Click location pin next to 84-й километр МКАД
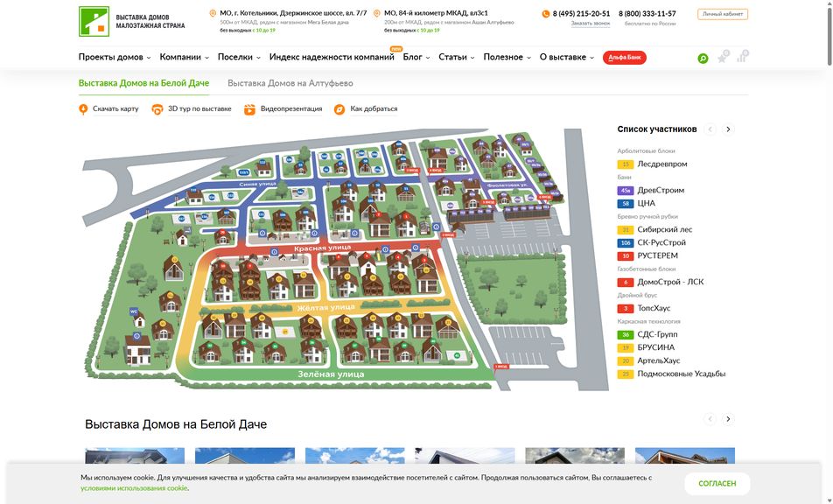The height and width of the screenshot is (504, 833). (x=376, y=13)
